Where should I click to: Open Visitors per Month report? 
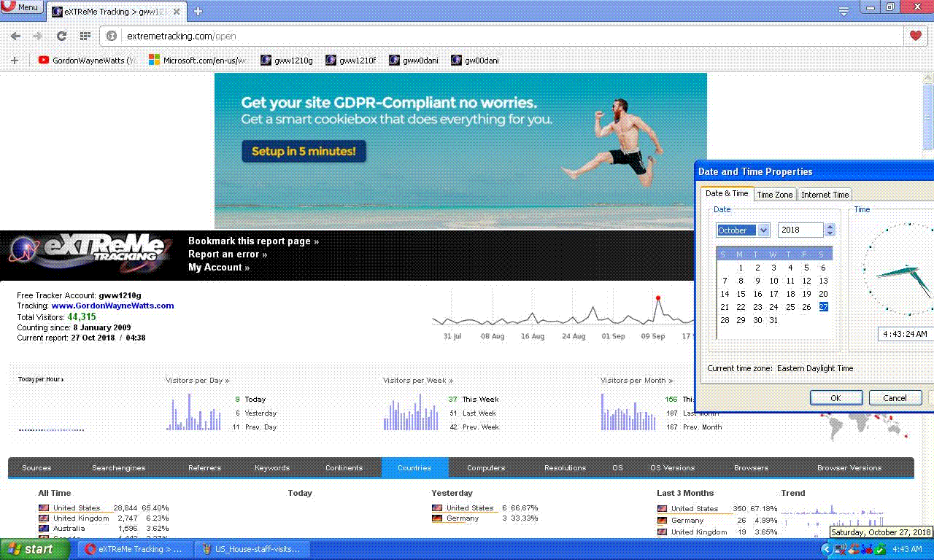pyautogui.click(x=636, y=381)
